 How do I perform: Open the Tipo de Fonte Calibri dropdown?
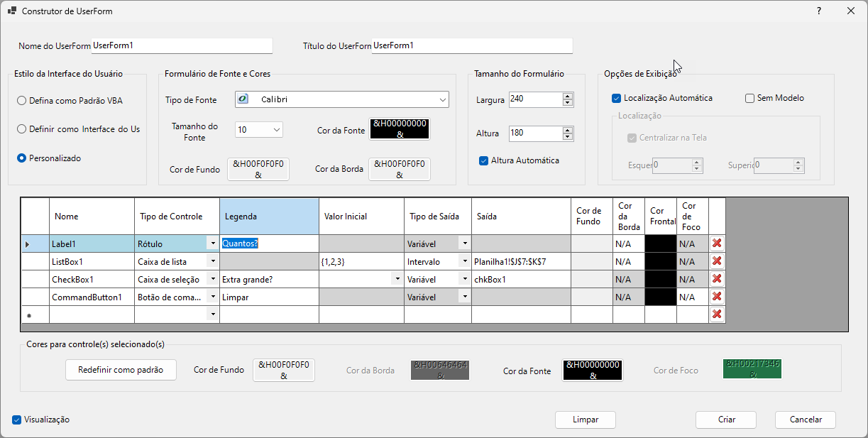[443, 99]
